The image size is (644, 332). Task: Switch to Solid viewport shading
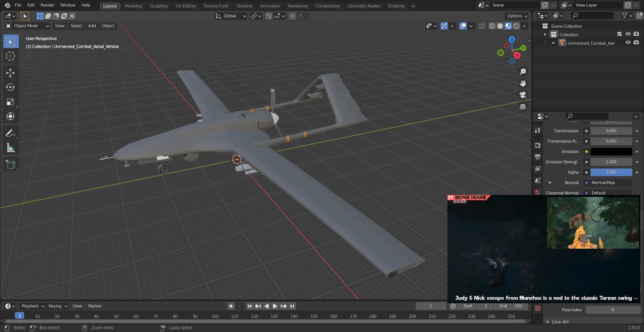tap(500, 26)
